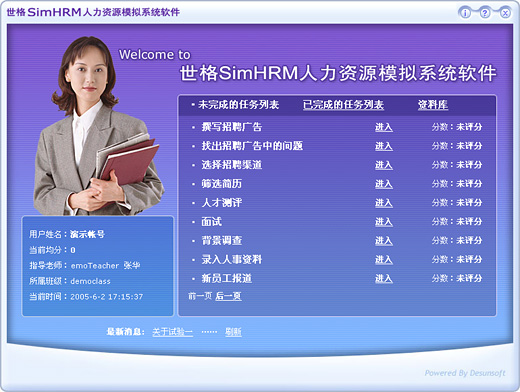The image size is (520, 392).
Task: Select the task name 找出招聘广告中的问题
Action: [252, 146]
